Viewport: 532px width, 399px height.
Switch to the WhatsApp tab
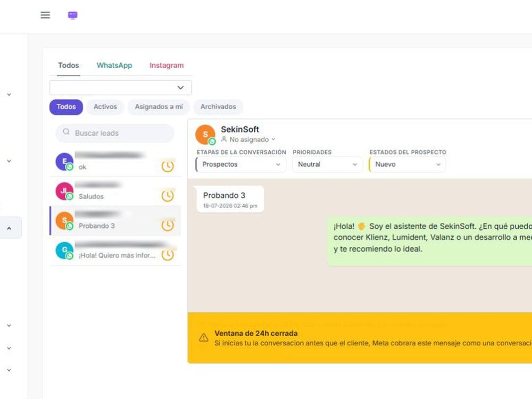tap(114, 65)
